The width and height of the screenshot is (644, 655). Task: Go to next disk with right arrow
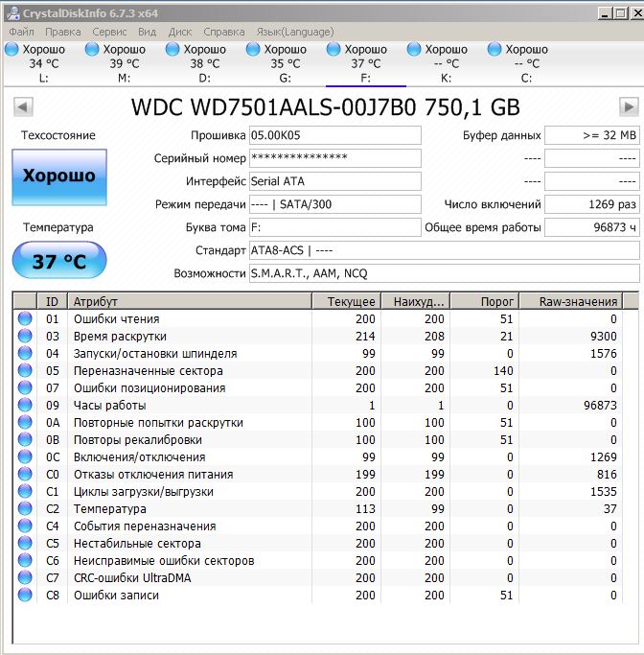pyautogui.click(x=629, y=107)
